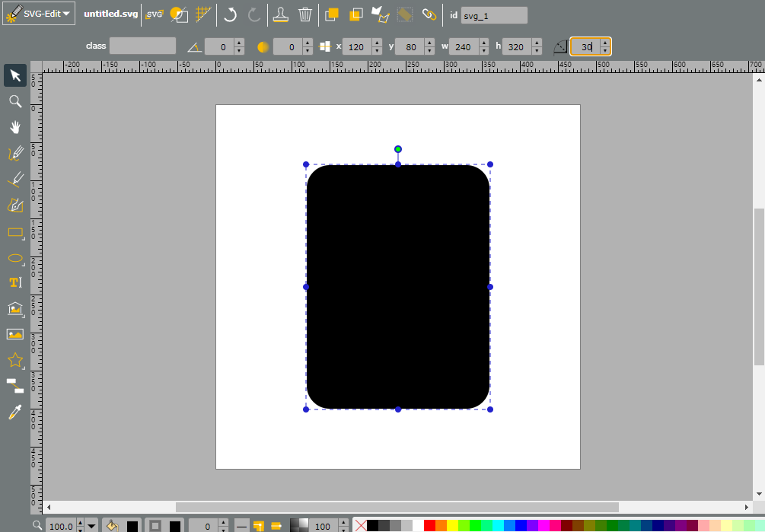Click the width input field showing 240
The height and width of the screenshot is (532, 765).
click(x=464, y=47)
